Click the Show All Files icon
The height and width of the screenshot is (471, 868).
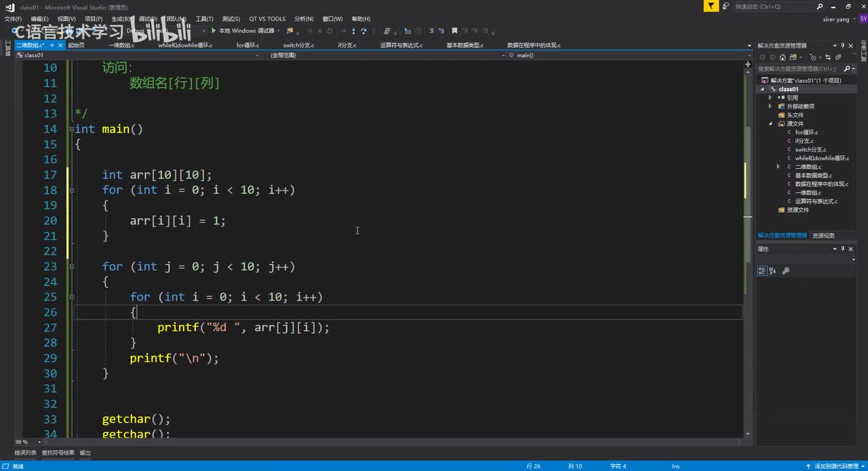(839, 57)
